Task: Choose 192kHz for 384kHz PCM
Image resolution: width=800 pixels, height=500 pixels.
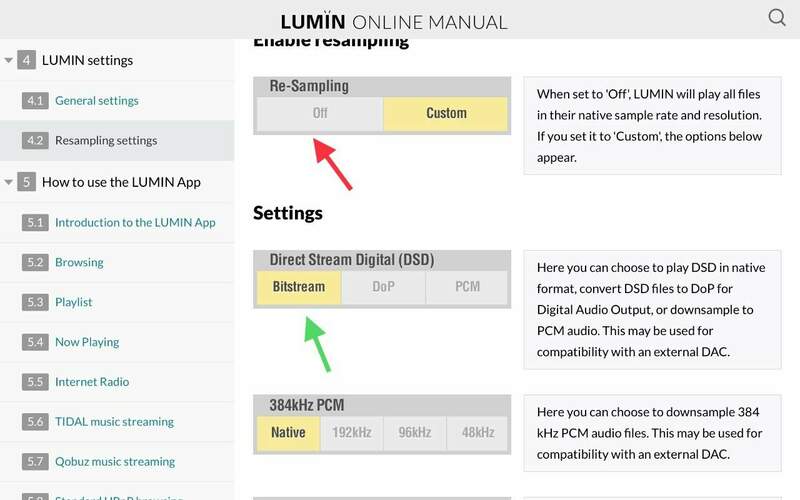Action: (352, 433)
